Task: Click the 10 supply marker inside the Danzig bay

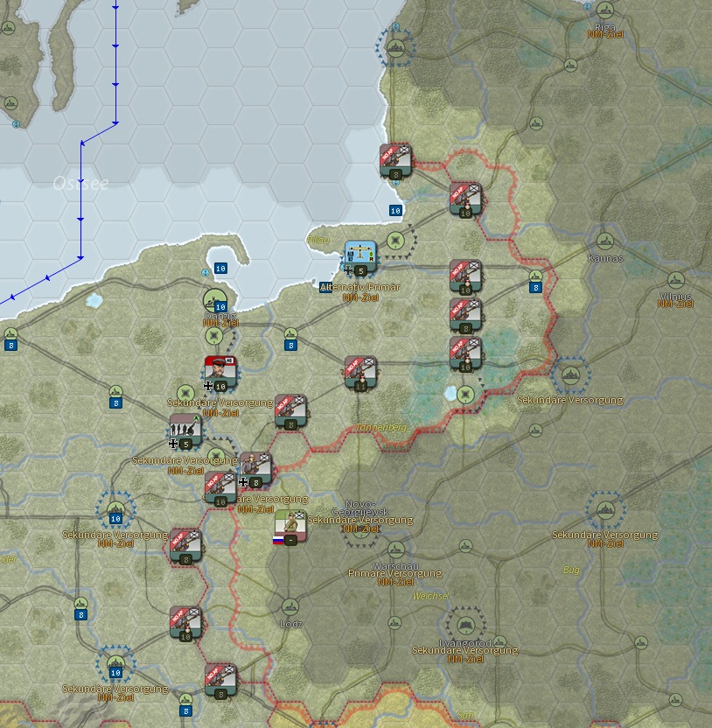Action: (x=220, y=269)
